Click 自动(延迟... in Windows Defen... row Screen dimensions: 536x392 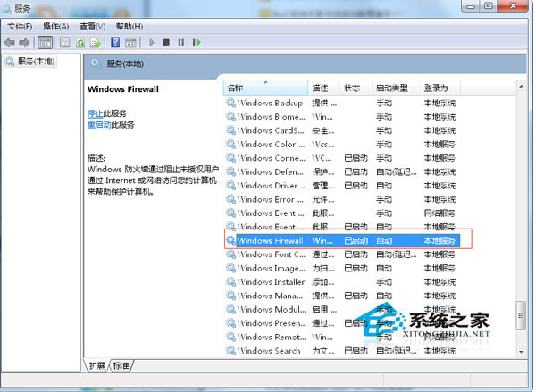click(x=397, y=172)
